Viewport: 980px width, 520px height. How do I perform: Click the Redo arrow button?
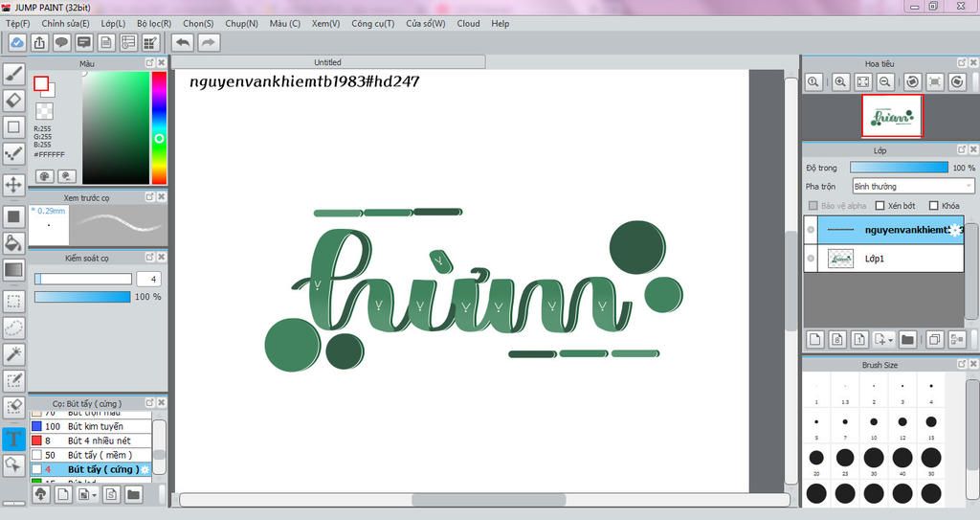[x=209, y=42]
